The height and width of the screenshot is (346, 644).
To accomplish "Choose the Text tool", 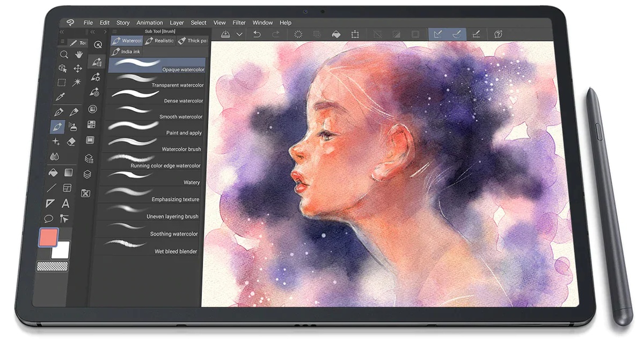I will (x=65, y=203).
